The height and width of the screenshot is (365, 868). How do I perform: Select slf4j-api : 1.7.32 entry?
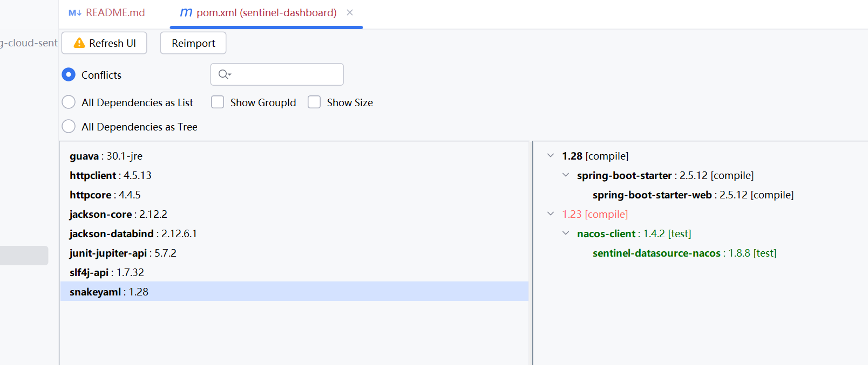(x=294, y=272)
